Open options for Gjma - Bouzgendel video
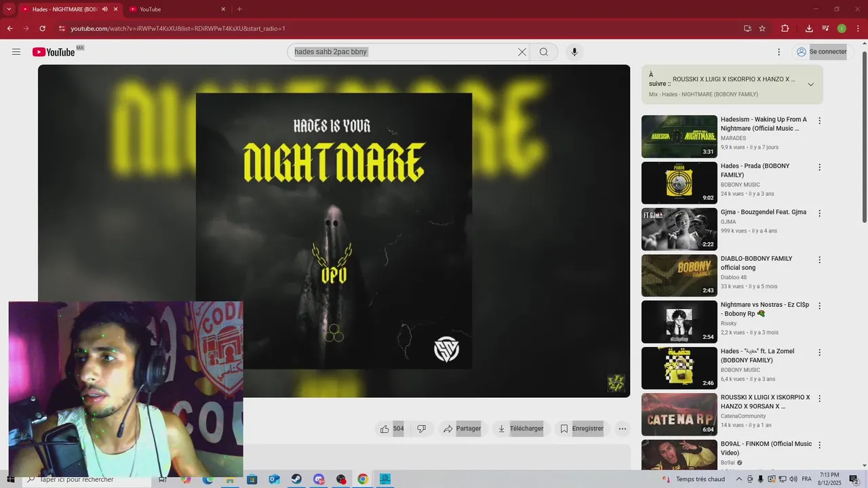Image resolution: width=868 pixels, height=488 pixels. click(819, 213)
